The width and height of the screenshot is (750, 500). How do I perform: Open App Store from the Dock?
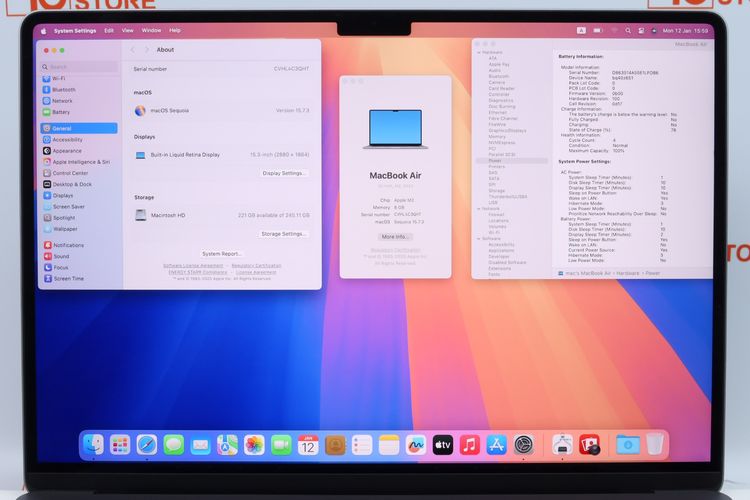[x=496, y=445]
